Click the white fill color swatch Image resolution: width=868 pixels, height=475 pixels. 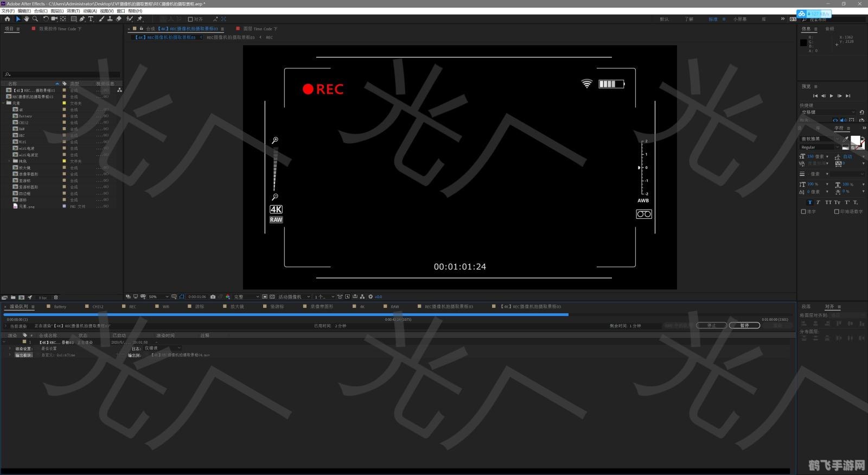click(855, 141)
